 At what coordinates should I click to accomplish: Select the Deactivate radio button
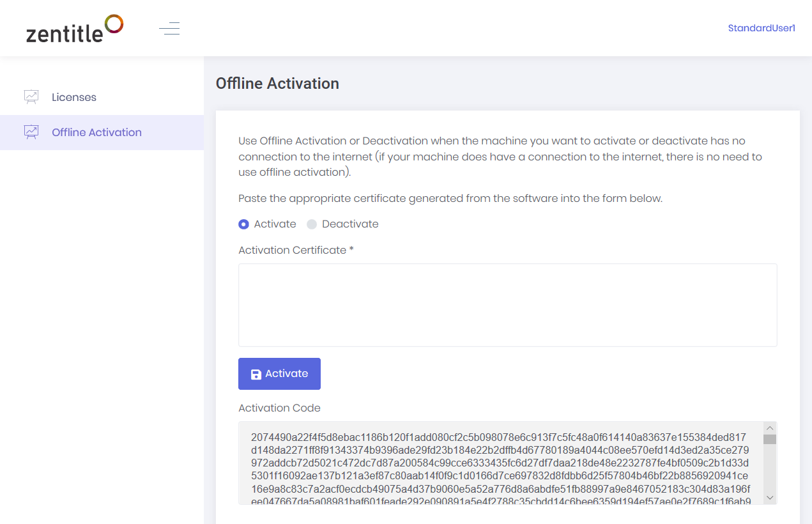[312, 224]
